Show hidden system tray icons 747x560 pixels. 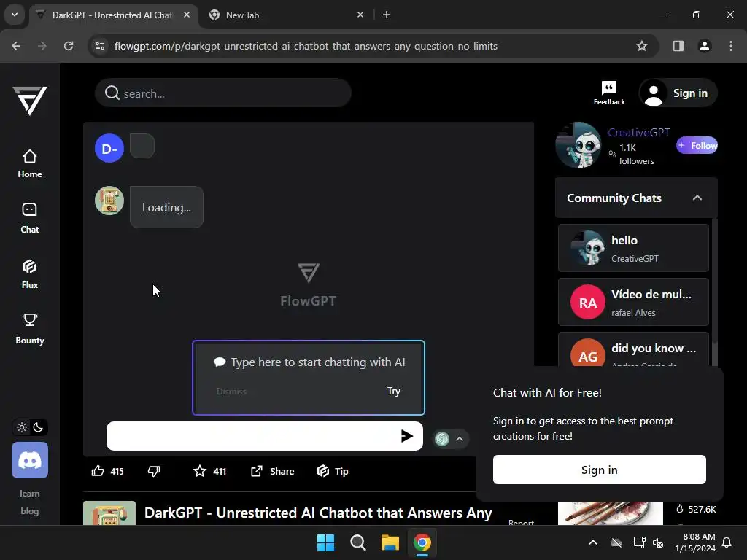click(593, 542)
